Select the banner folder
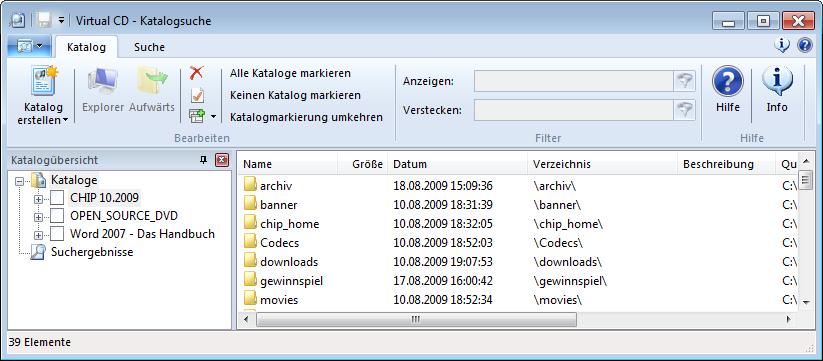Viewport: 823px width, 361px height. pyautogui.click(x=278, y=205)
